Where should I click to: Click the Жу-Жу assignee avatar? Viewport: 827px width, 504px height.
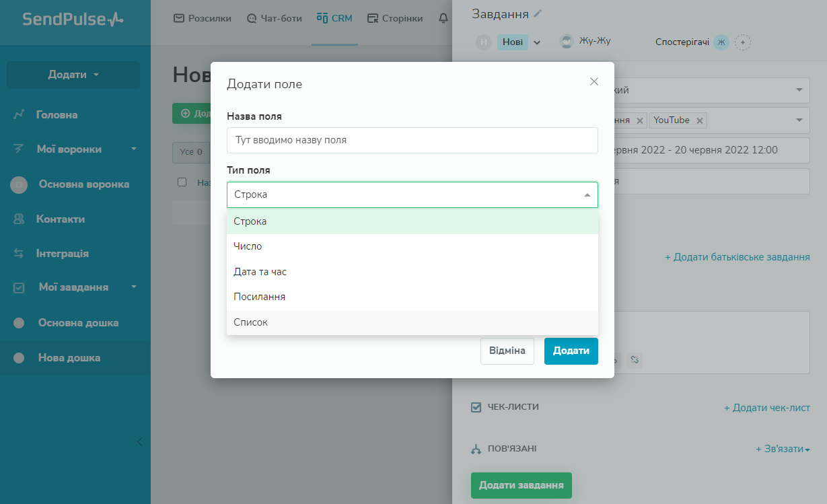click(567, 42)
